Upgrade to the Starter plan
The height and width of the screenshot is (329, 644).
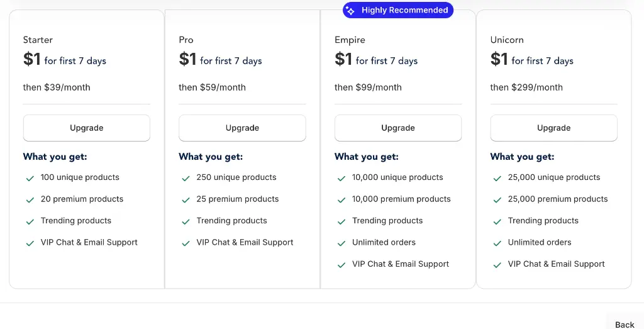(87, 128)
